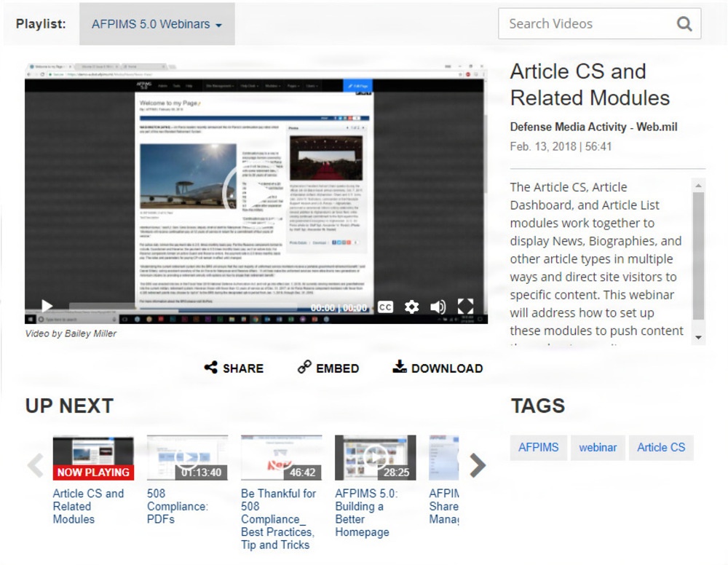Screen dimensions: 728x565
Task: Advance carousel with the right arrow
Action: click(x=478, y=465)
